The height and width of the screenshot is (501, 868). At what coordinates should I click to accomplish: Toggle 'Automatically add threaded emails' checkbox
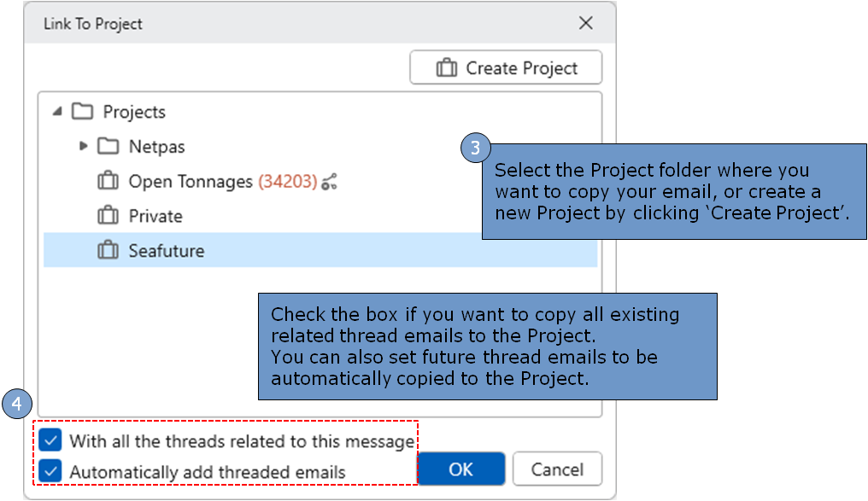point(52,471)
